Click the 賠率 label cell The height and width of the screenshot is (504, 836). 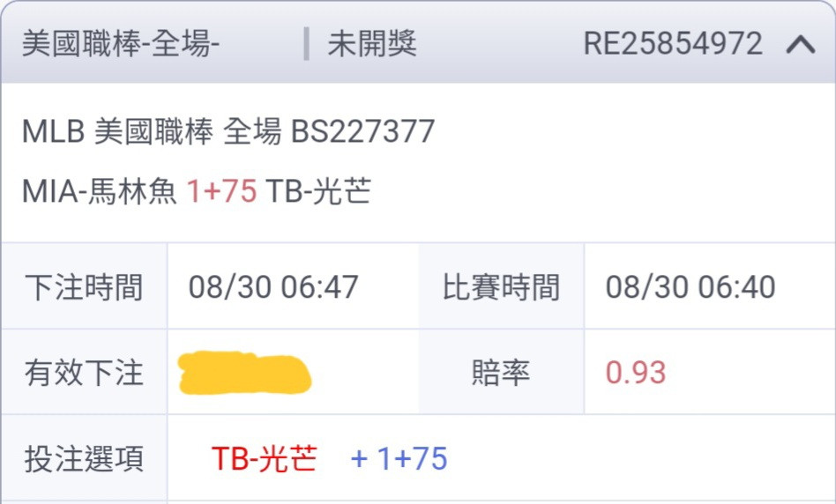pos(501,373)
